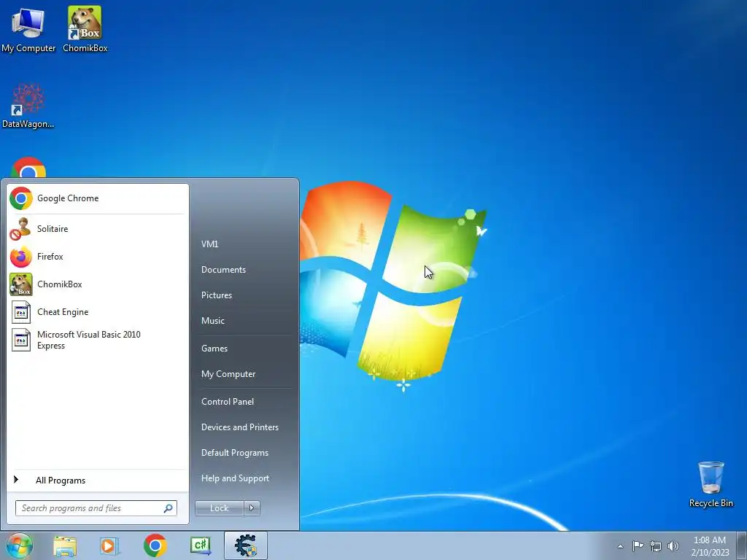Open Games from Start menu

[x=214, y=349]
